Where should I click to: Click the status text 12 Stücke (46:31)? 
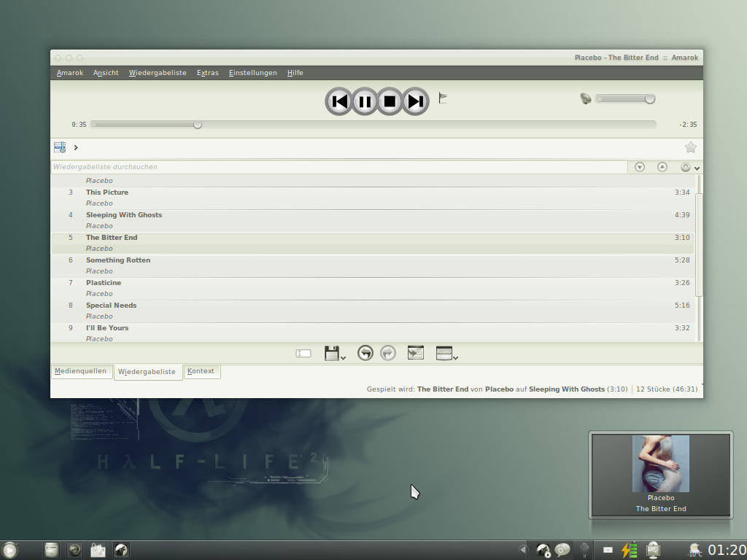point(667,389)
